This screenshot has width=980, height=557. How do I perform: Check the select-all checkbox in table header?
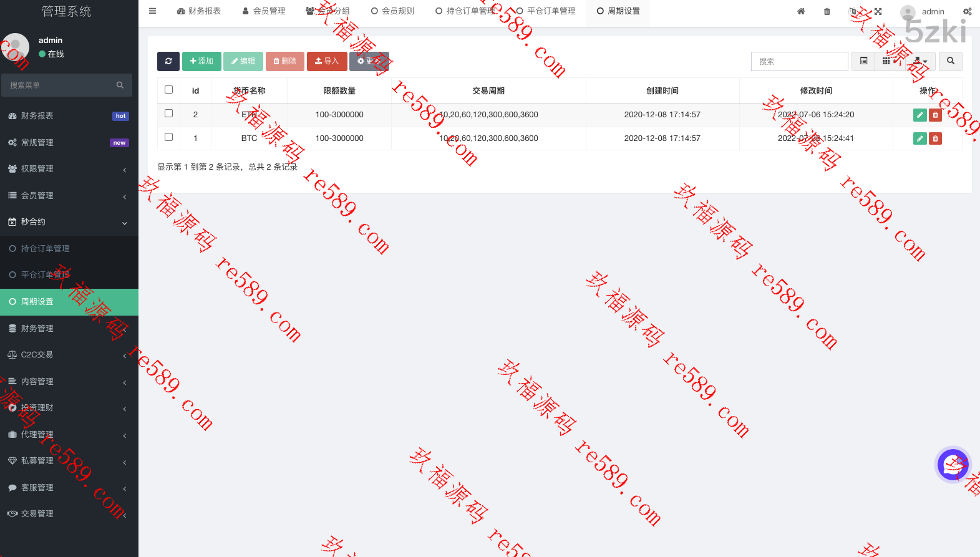click(x=168, y=90)
